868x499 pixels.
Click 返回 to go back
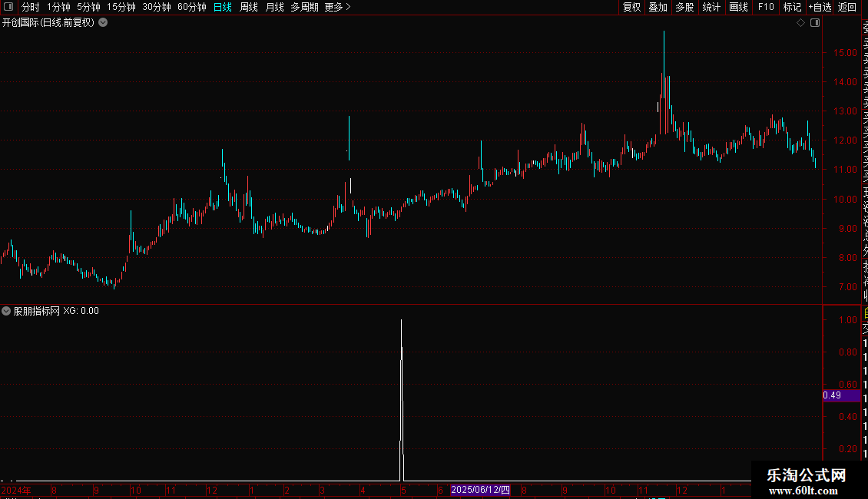(x=847, y=7)
